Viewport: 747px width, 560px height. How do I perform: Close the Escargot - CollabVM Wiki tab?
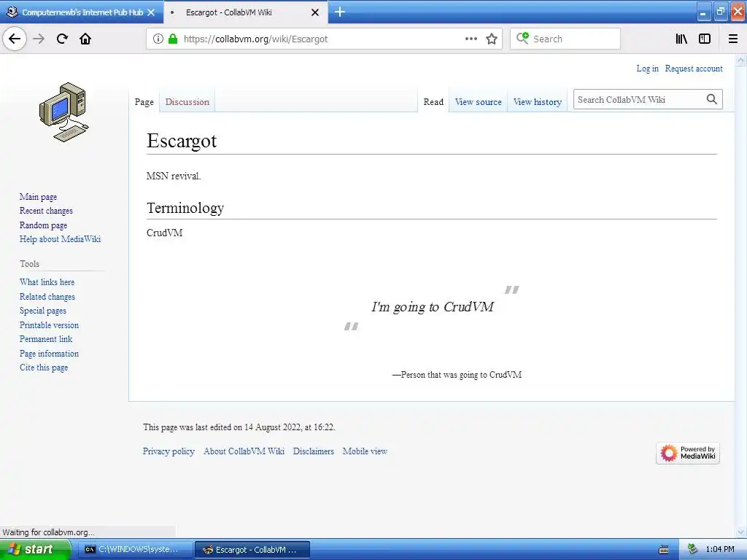(x=315, y=12)
